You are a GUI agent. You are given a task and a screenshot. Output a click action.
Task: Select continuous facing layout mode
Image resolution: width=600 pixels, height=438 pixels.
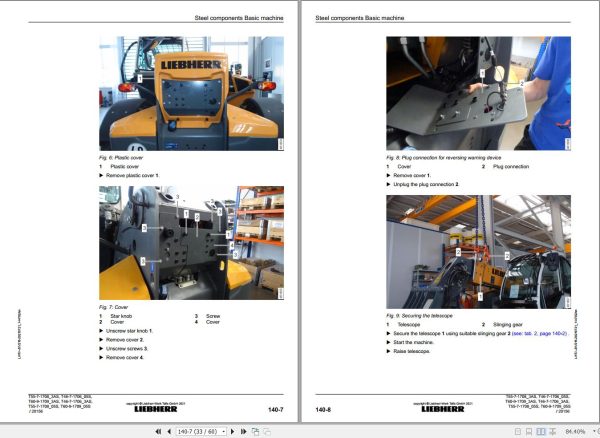coord(553,431)
